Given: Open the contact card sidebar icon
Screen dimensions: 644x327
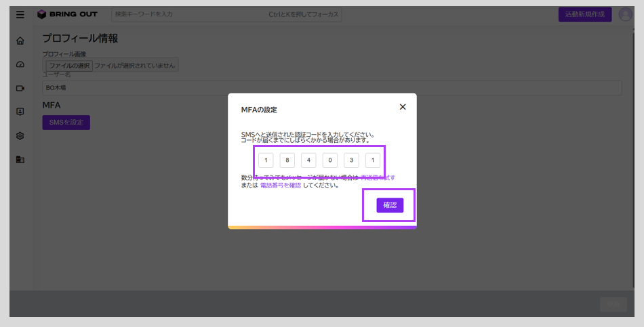Looking at the screenshot, I should (x=20, y=112).
